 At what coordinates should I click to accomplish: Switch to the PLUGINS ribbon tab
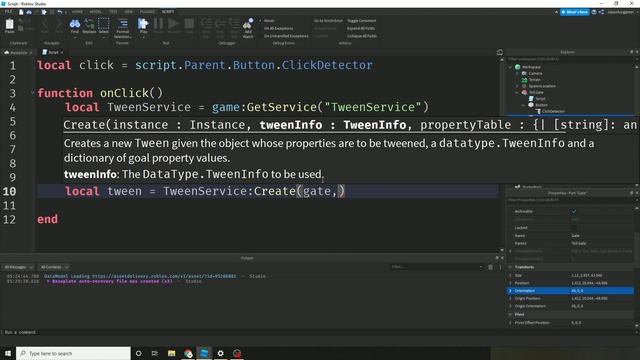[147, 12]
